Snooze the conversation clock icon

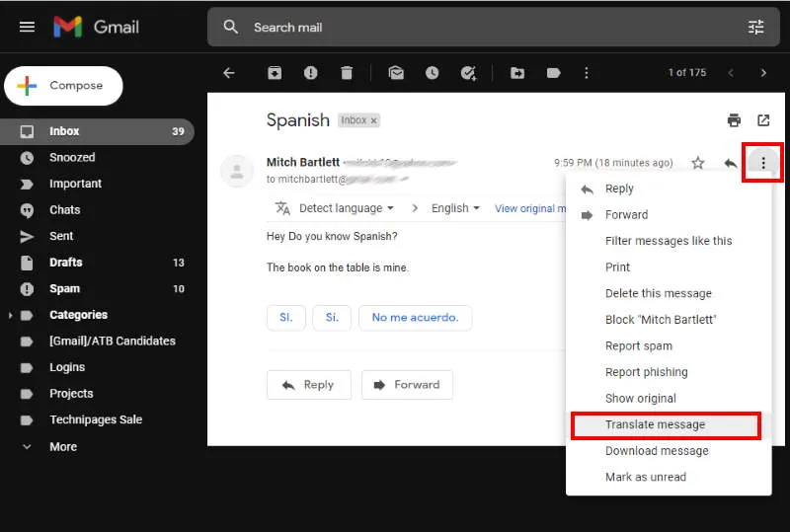(432, 73)
